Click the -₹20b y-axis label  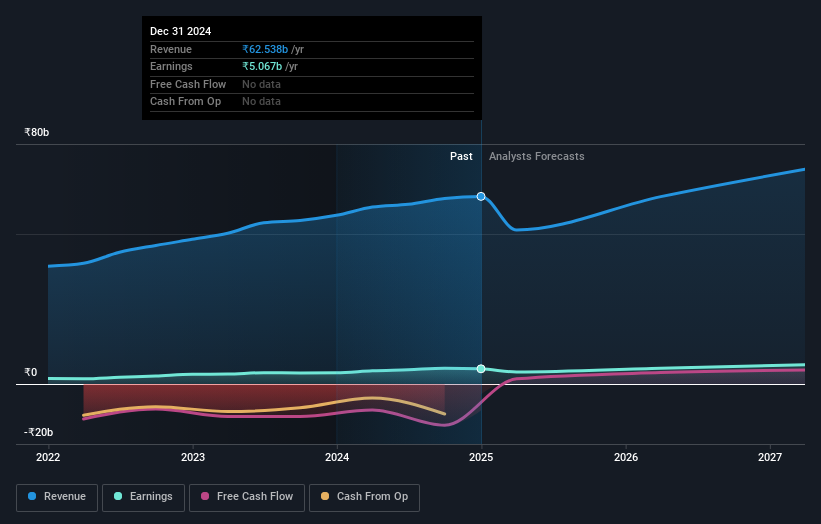pos(38,432)
